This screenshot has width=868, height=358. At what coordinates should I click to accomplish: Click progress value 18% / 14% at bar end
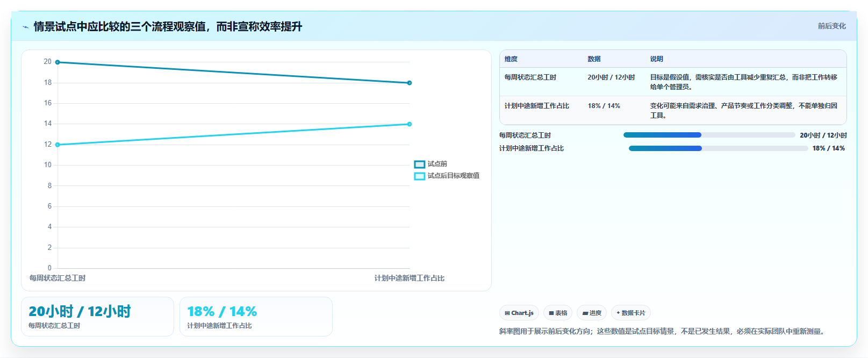[829, 148]
